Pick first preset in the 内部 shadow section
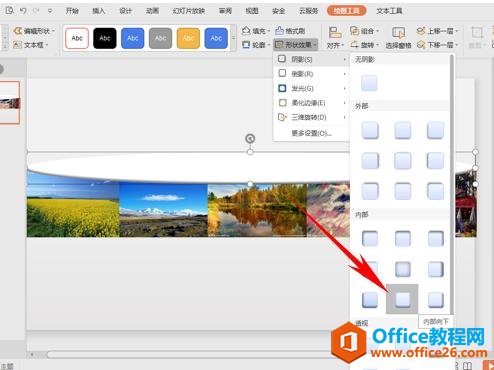 370,239
